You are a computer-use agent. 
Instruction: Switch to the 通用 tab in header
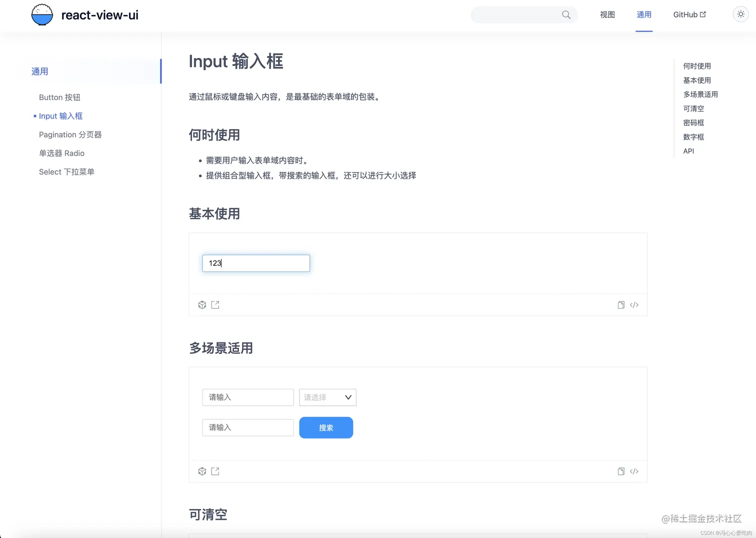(644, 15)
